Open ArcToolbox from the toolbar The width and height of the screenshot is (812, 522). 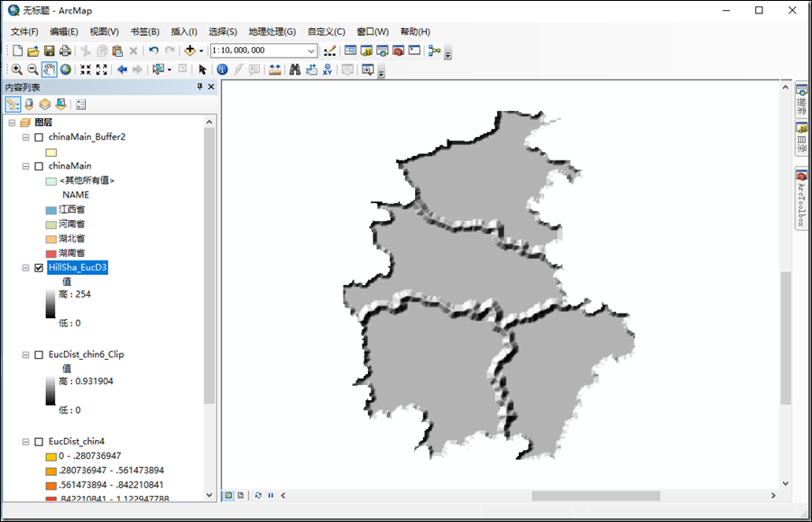click(400, 50)
